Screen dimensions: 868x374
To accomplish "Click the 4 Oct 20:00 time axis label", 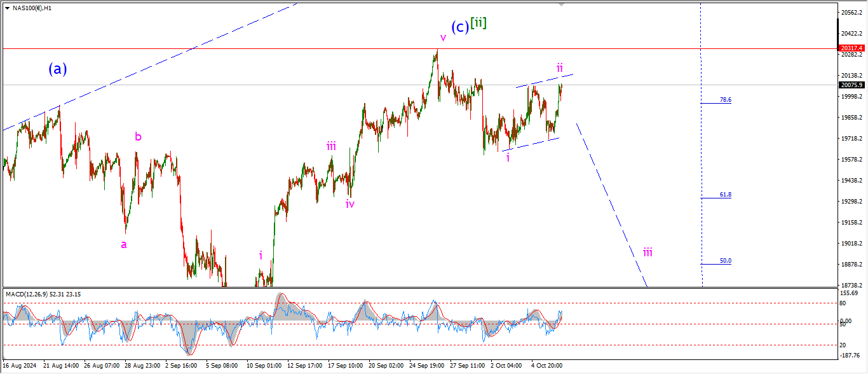I will (x=546, y=366).
